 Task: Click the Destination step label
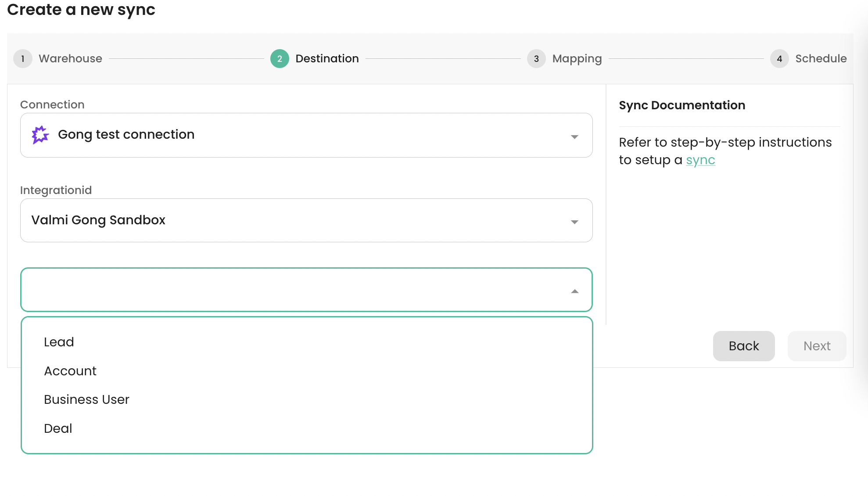[327, 59]
